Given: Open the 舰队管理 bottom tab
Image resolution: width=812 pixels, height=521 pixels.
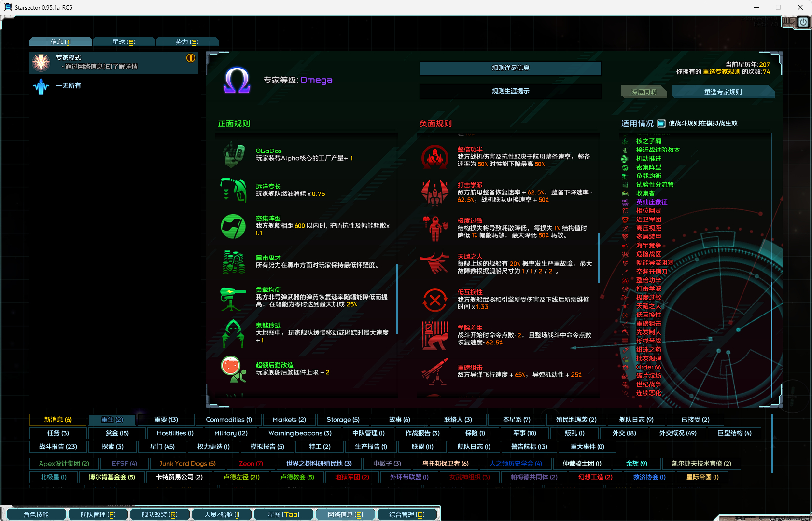Looking at the screenshot, I should tap(98, 515).
